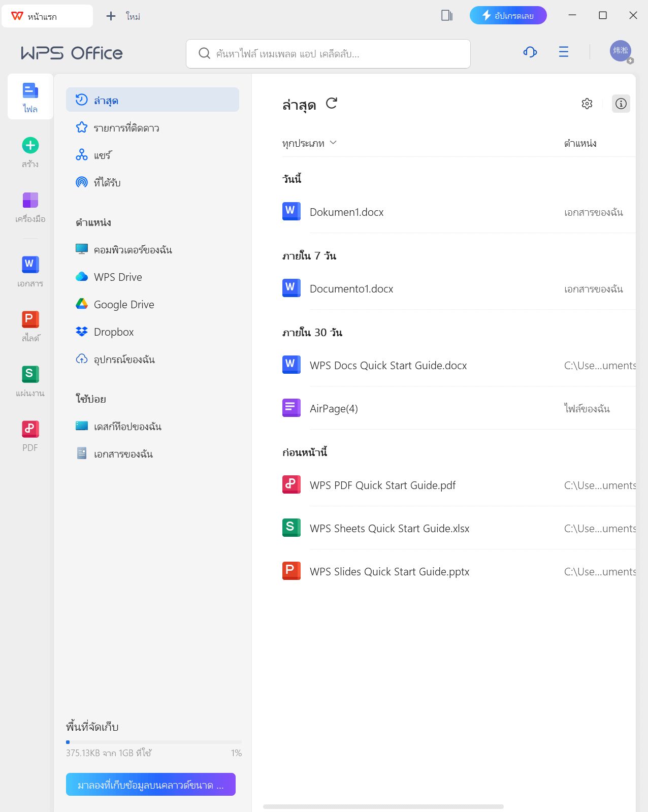The image size is (648, 812).
Task: Click the storage usage progress bar
Action: pyautogui.click(x=153, y=742)
